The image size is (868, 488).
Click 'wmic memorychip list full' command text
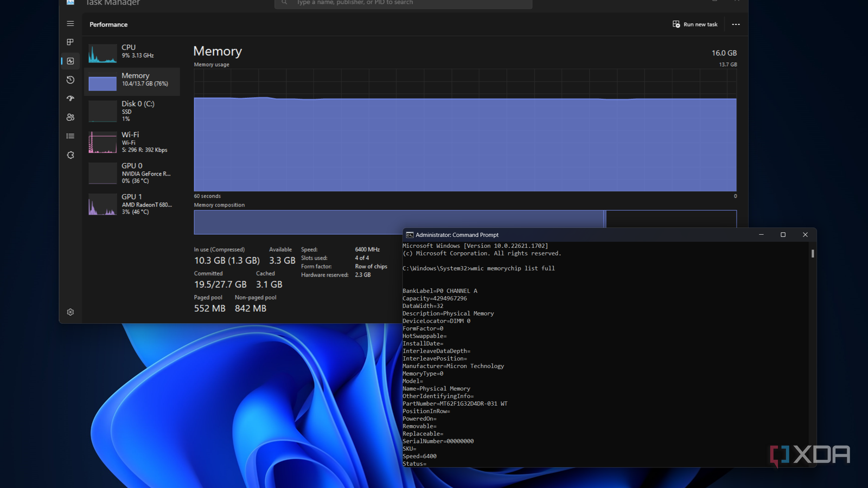(512, 268)
